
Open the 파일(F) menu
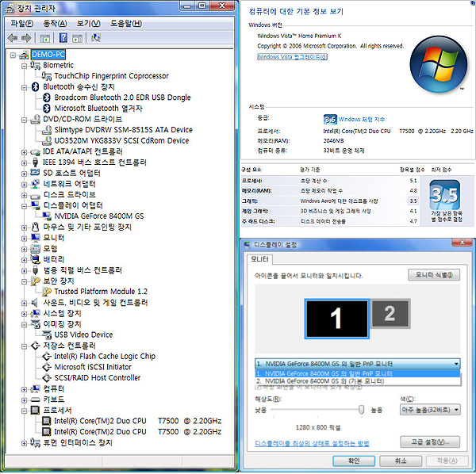[21, 23]
